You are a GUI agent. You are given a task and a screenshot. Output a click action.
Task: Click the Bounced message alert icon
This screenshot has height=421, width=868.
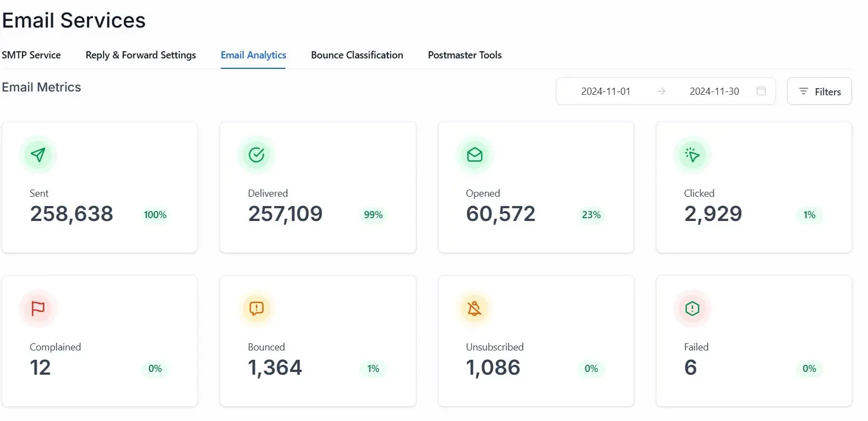pyautogui.click(x=256, y=309)
